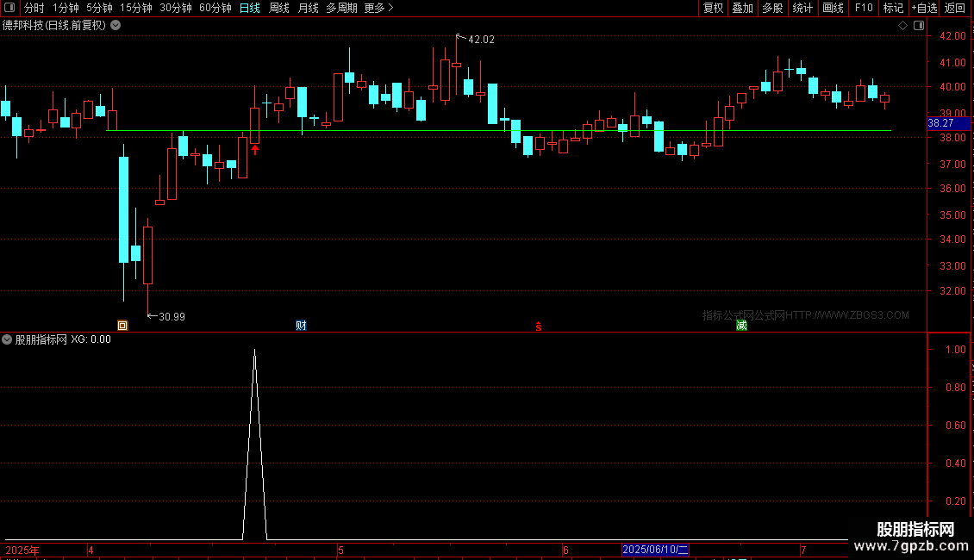Switch to 月线 monthly chart
Screen dimensions: 974x560
[308, 8]
